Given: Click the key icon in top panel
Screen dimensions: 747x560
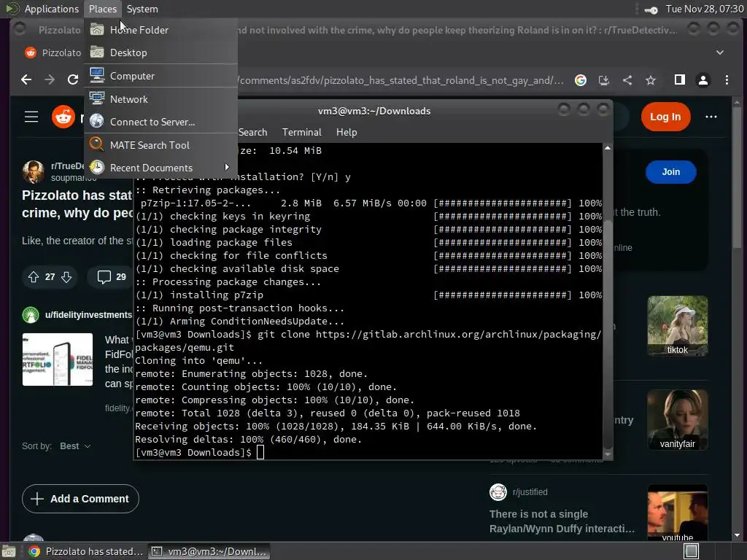Looking at the screenshot, I should pos(650,9).
